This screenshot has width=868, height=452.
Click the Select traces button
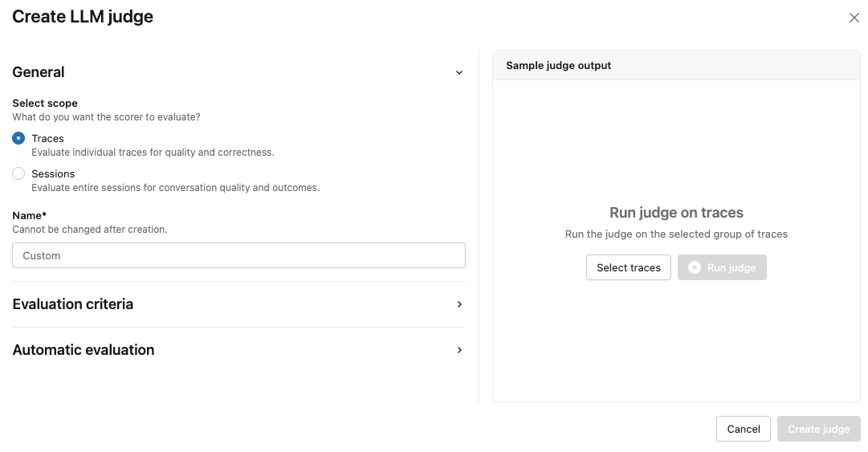629,267
